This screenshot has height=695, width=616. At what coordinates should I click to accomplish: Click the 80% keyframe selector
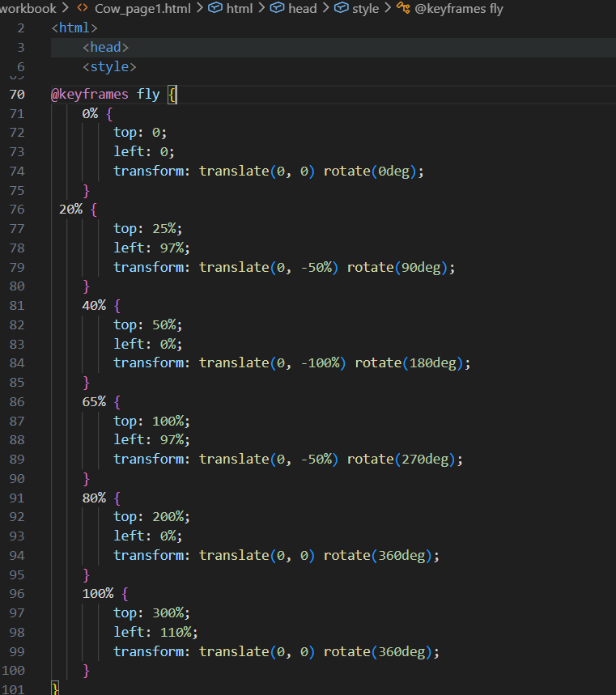[94, 498]
